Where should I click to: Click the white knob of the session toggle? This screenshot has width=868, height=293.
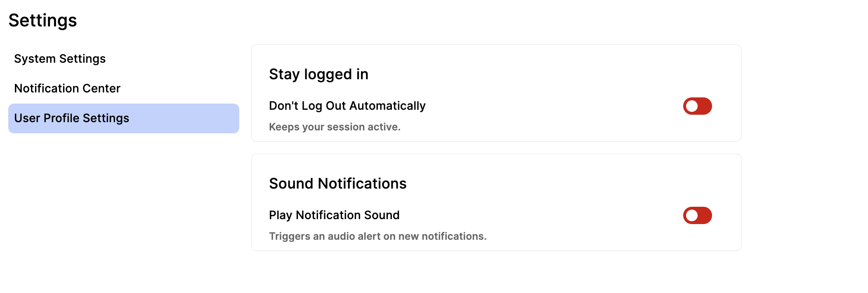692,106
